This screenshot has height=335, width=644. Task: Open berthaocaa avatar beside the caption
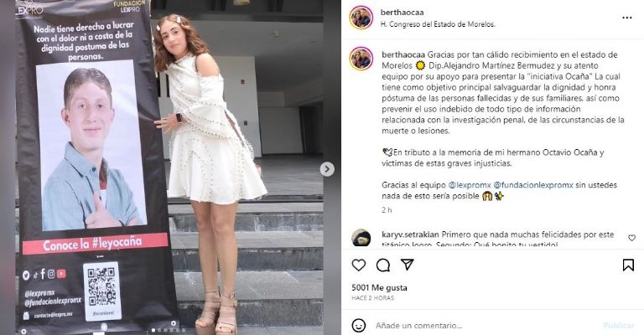pyautogui.click(x=361, y=59)
